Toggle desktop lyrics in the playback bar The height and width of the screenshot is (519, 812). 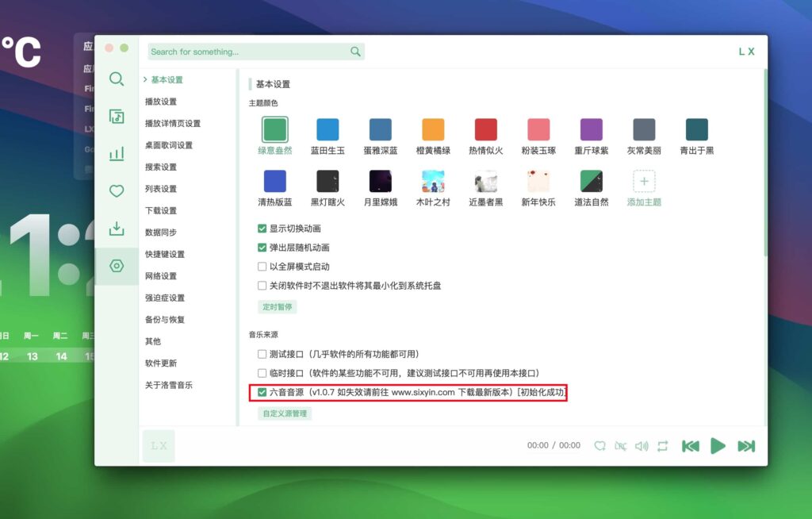click(x=621, y=445)
